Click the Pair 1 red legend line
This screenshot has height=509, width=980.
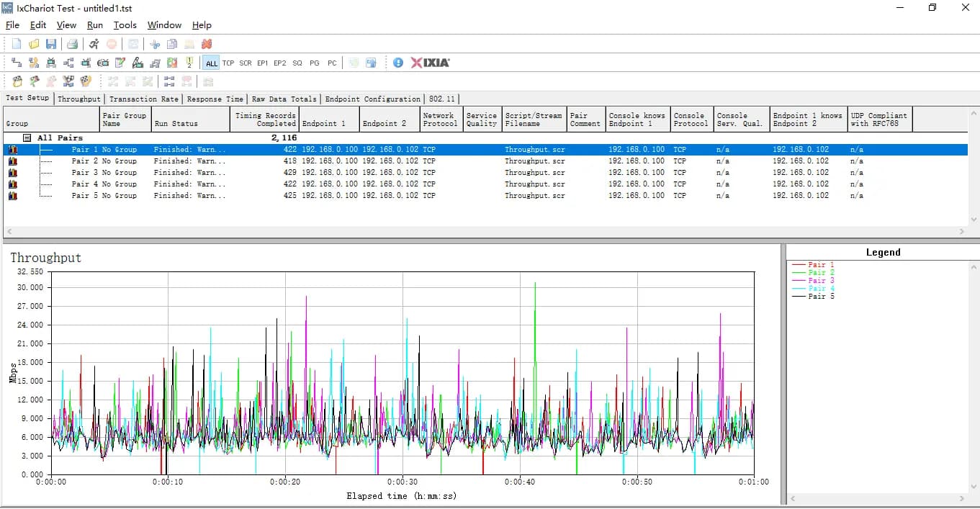click(799, 265)
